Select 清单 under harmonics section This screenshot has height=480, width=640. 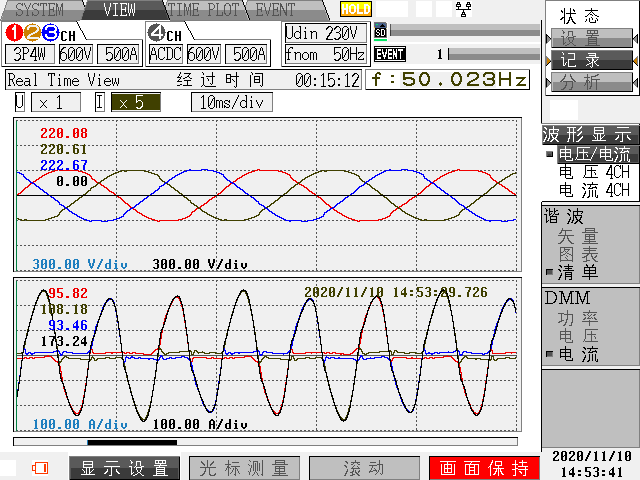point(578,272)
